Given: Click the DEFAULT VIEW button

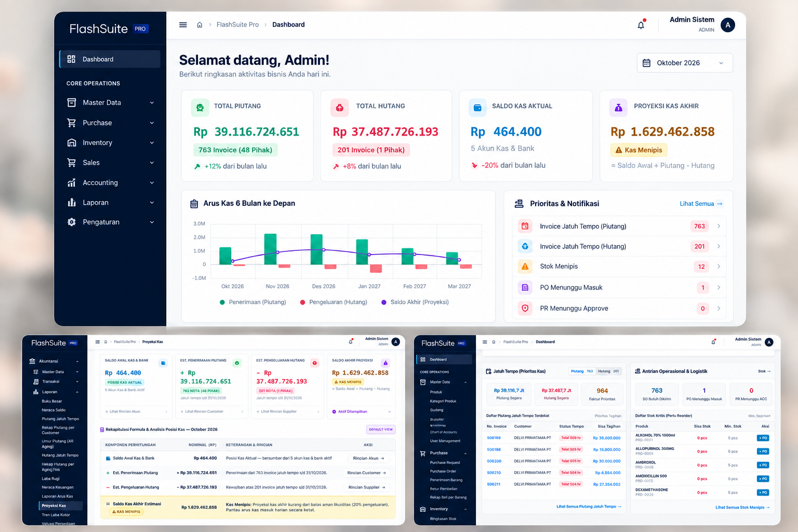Looking at the screenshot, I should coord(381,430).
